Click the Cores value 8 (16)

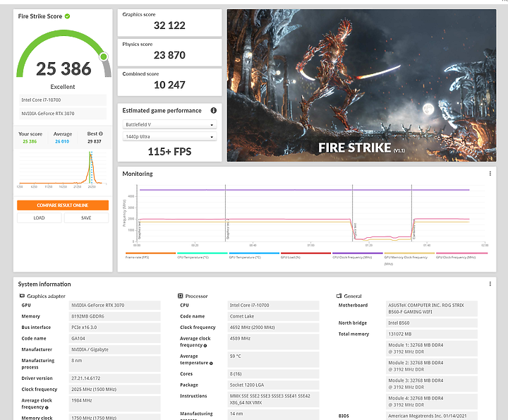tap(273, 373)
